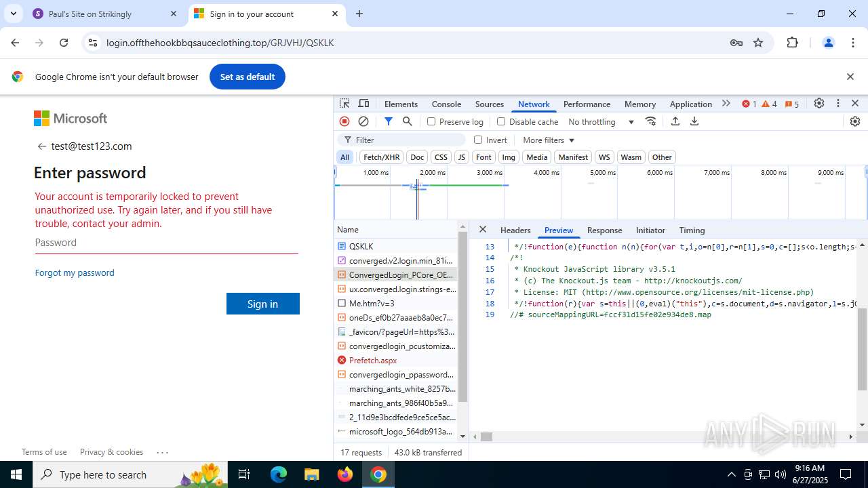Open the password manager key icon
Viewport: 868px width, 488px height.
coord(736,43)
